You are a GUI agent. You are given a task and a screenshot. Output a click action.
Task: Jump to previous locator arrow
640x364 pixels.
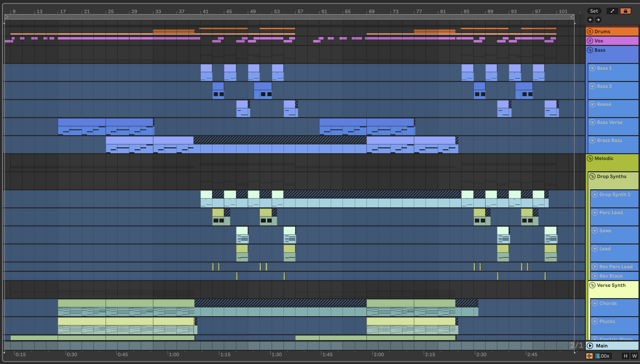pyautogui.click(x=590, y=20)
